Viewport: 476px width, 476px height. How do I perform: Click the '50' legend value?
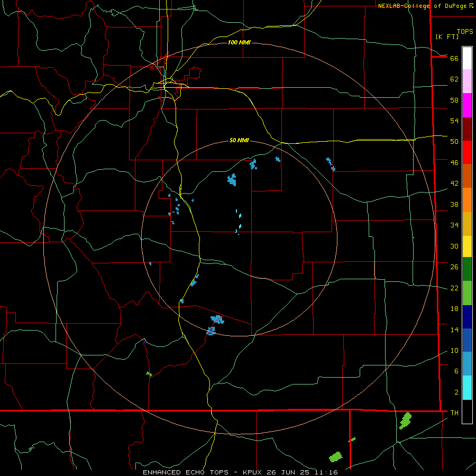[x=454, y=142]
